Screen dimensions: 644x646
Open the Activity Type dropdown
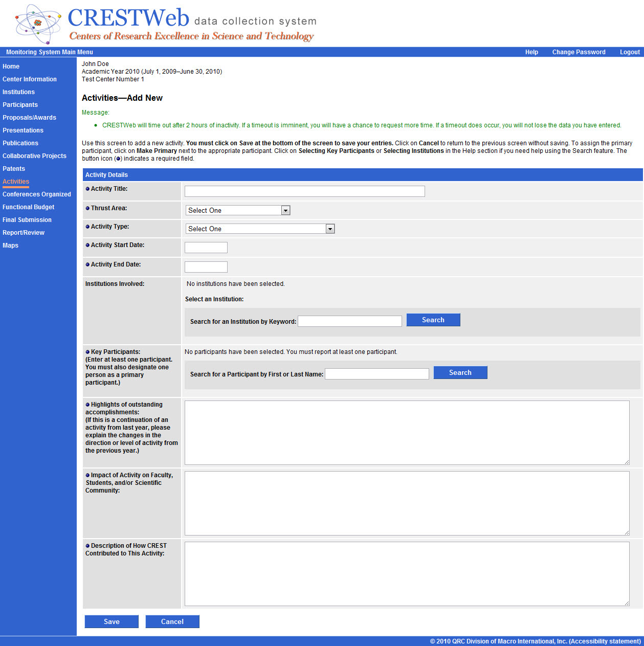click(260, 229)
